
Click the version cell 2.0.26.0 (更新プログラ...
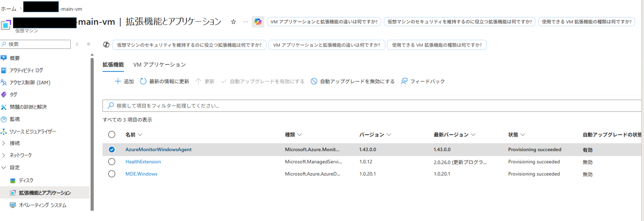[460, 161]
